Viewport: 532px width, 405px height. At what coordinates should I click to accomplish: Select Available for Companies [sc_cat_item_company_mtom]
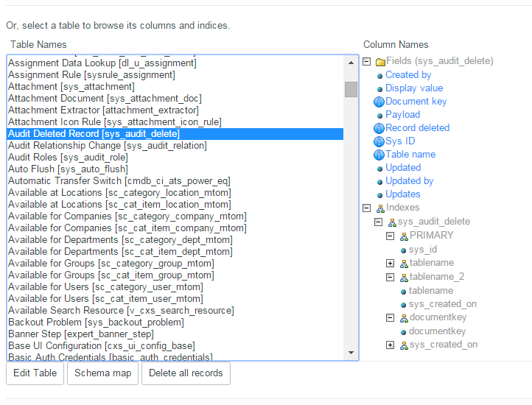coord(175,228)
